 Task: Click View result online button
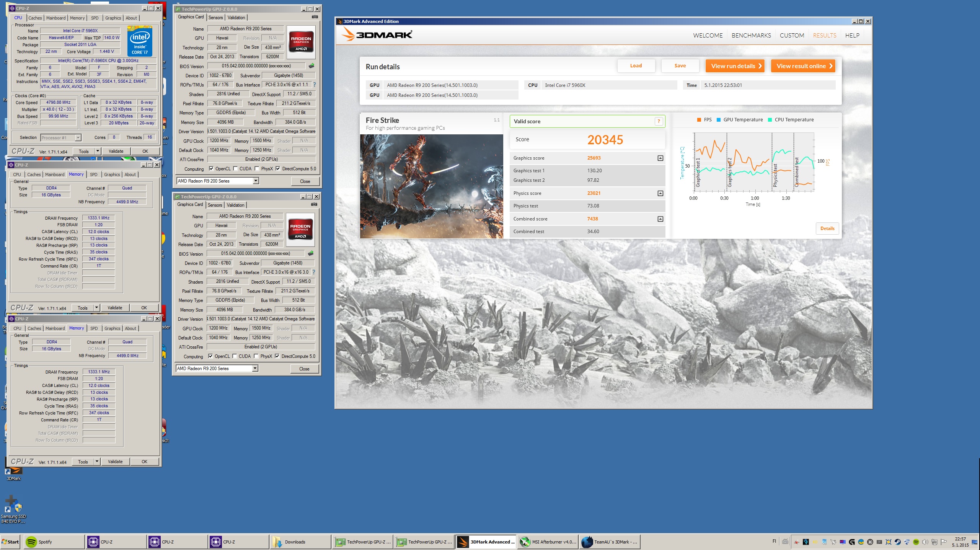point(803,66)
